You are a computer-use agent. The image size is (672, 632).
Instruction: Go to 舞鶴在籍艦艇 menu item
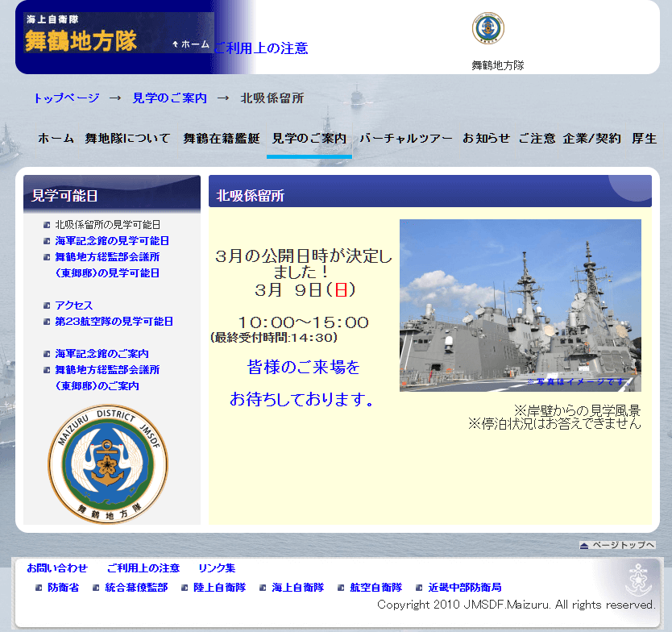coord(222,139)
